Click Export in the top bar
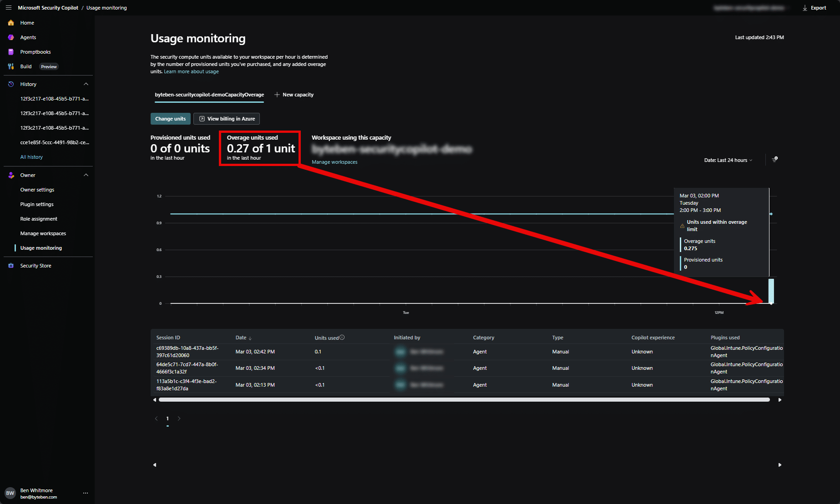This screenshot has height=504, width=840. point(814,8)
